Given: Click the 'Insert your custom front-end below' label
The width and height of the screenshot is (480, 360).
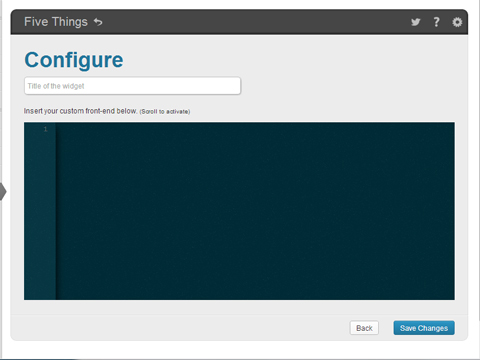Looking at the screenshot, I should click(x=80, y=111).
